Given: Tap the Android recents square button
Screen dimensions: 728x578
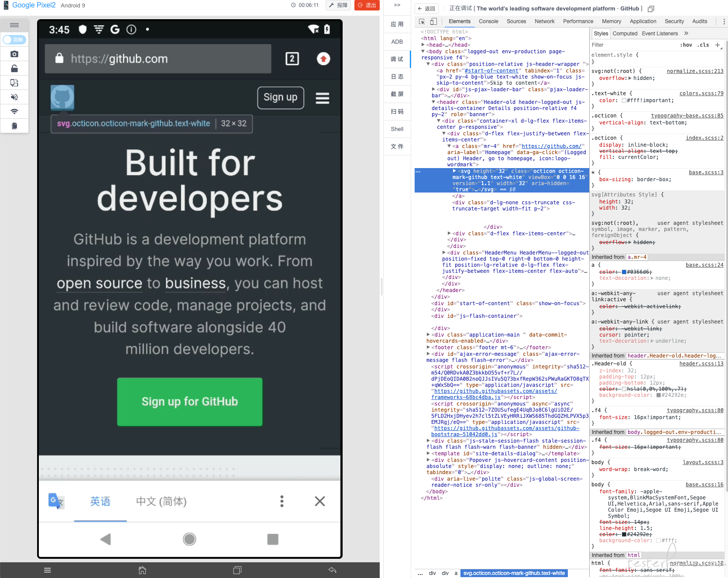Looking at the screenshot, I should coord(273,539).
